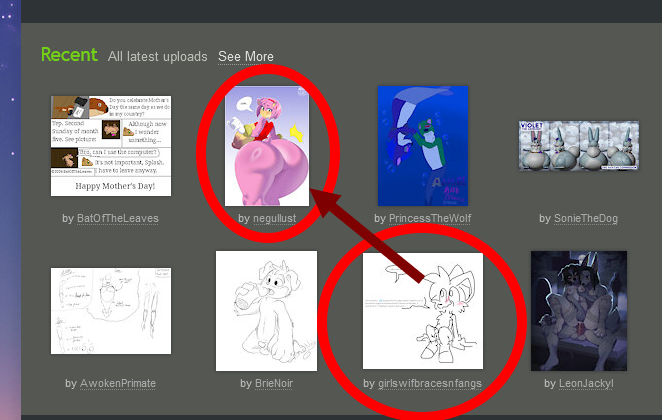Open LeonJackyl profile link
662x420 pixels.
586,383
